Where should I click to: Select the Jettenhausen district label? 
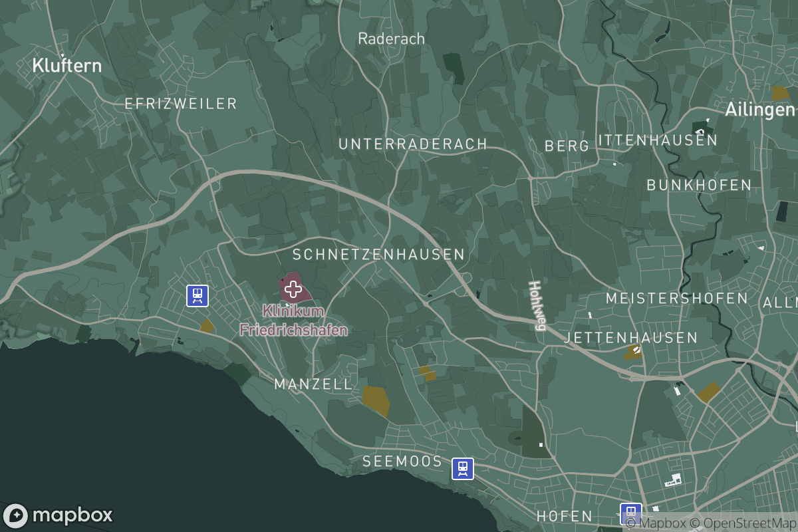[x=632, y=338]
